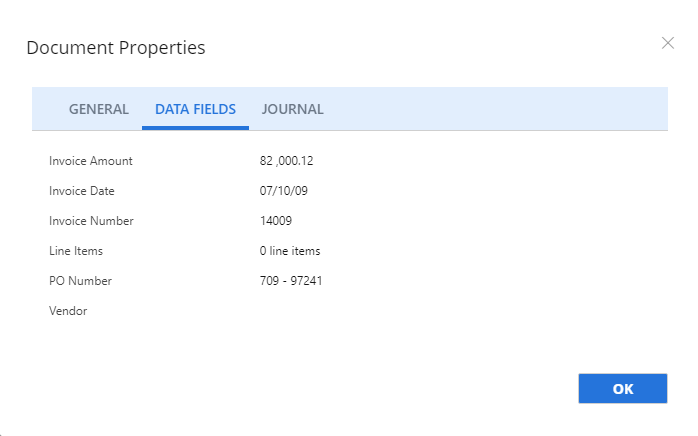
Task: Click the empty tab strip right of JOURNAL
Action: (x=500, y=109)
